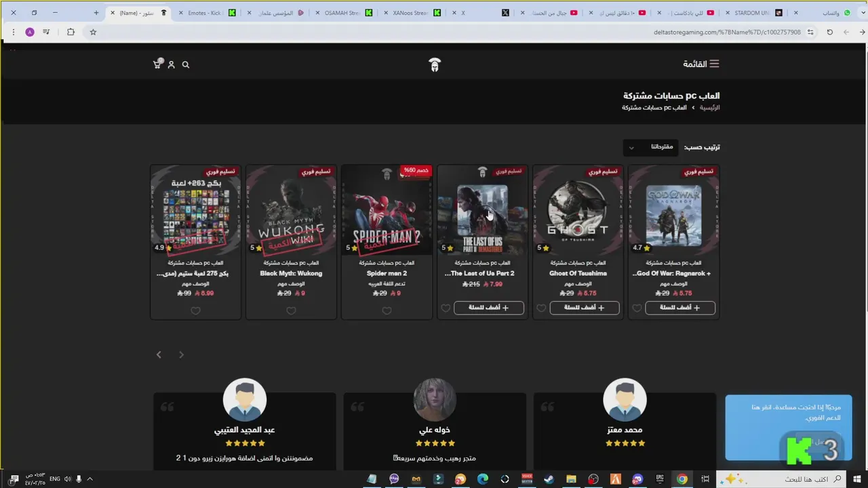Open a new browser tab
Viewport: 868px width, 488px height.
(x=96, y=12)
